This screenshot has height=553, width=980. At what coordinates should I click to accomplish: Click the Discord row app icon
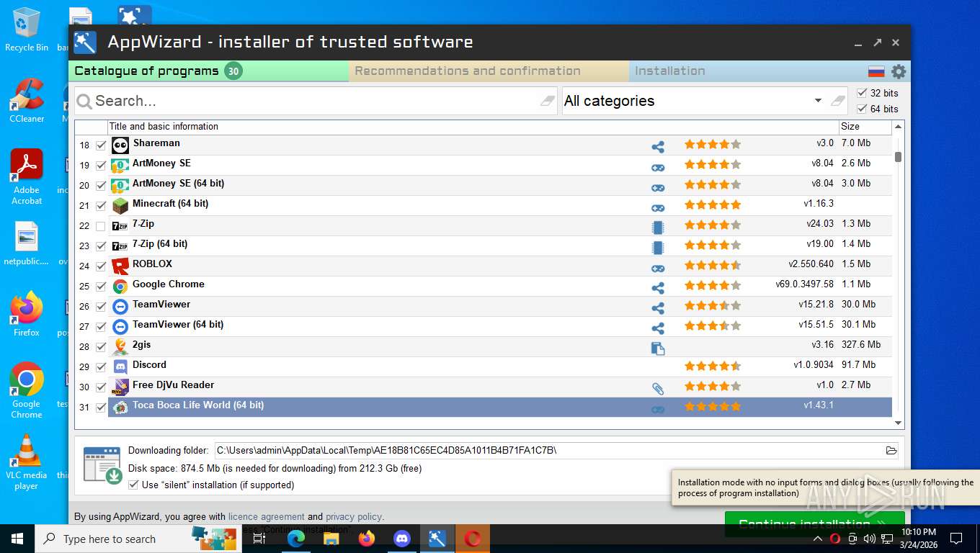point(120,367)
